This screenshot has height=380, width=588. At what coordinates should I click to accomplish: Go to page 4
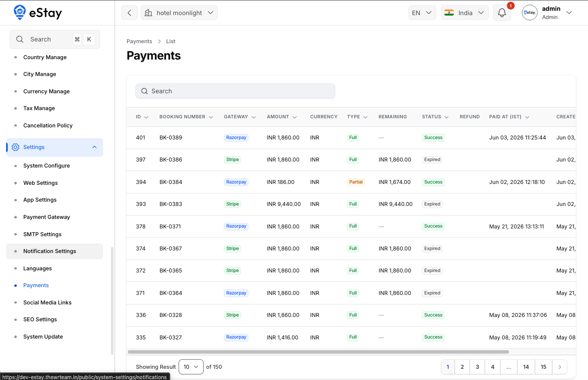pos(492,367)
